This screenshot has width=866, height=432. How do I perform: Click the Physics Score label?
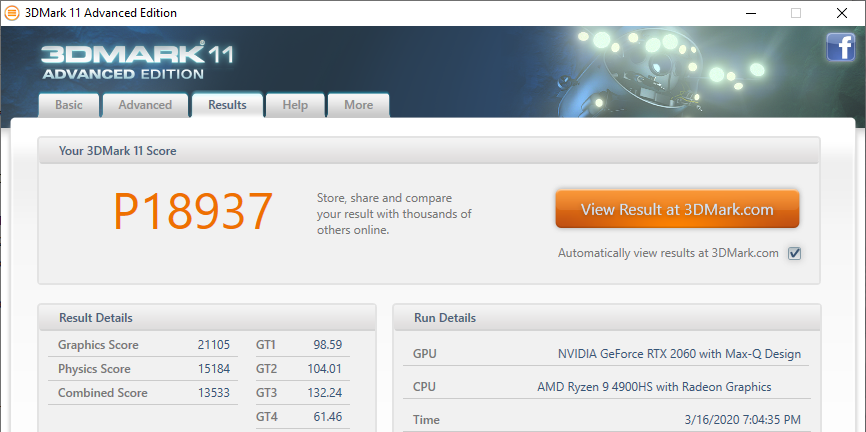[94, 369]
